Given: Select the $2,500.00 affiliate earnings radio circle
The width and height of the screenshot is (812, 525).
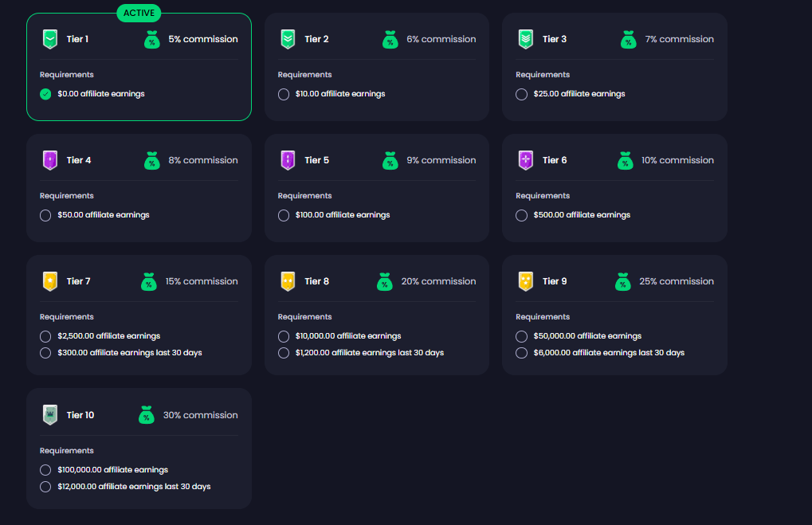Looking at the screenshot, I should click(x=45, y=336).
